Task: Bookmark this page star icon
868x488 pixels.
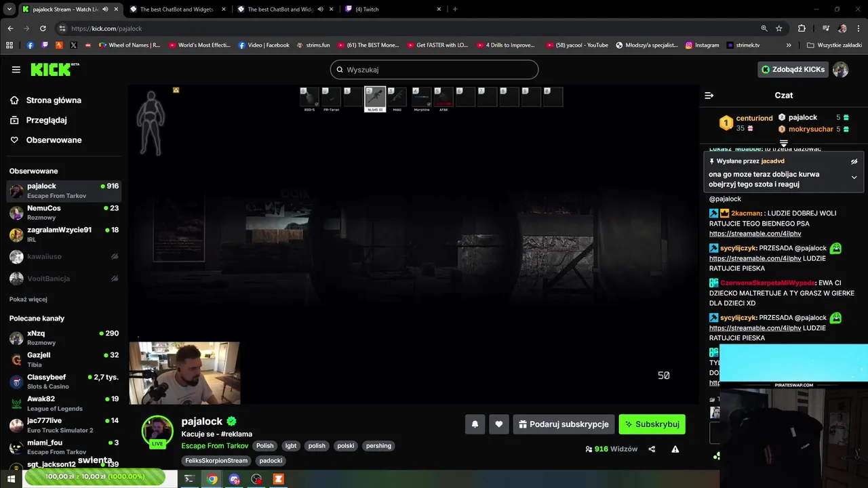Action: tap(779, 28)
